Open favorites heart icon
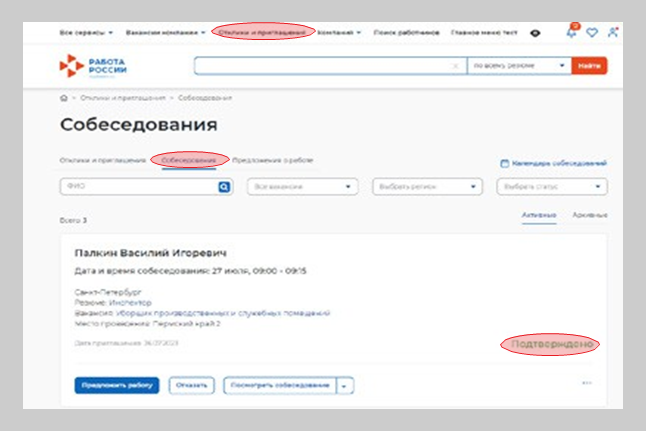This screenshot has width=646, height=431. tap(592, 32)
